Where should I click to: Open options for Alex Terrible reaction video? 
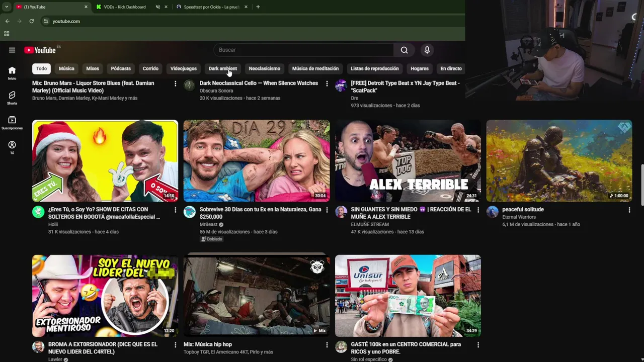tap(478, 210)
